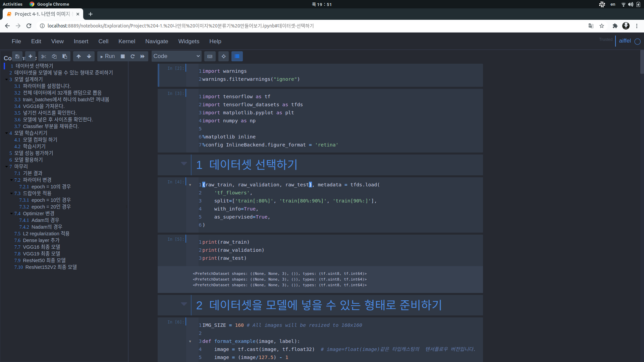Insert a new cell below with plus icon
Viewport: 644px width, 362px height.
(30, 56)
